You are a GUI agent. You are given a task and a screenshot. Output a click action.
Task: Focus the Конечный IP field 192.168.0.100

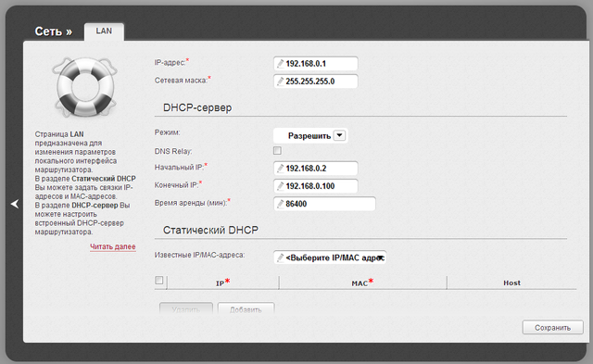tap(315, 186)
